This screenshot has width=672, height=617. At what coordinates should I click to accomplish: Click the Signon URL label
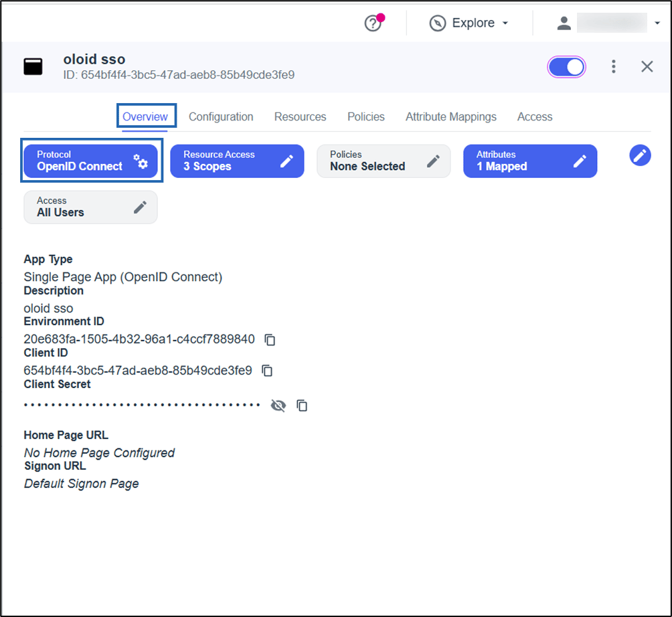coord(55,466)
